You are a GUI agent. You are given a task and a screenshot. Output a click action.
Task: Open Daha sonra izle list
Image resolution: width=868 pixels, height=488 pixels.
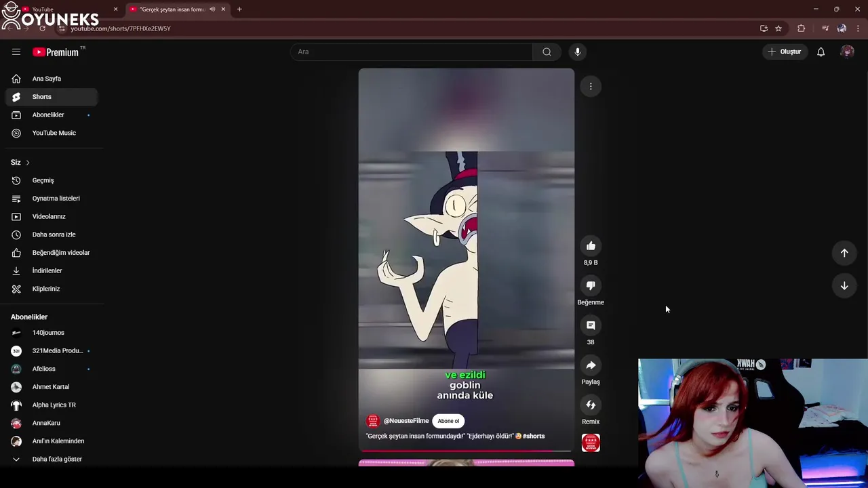[x=52, y=235]
